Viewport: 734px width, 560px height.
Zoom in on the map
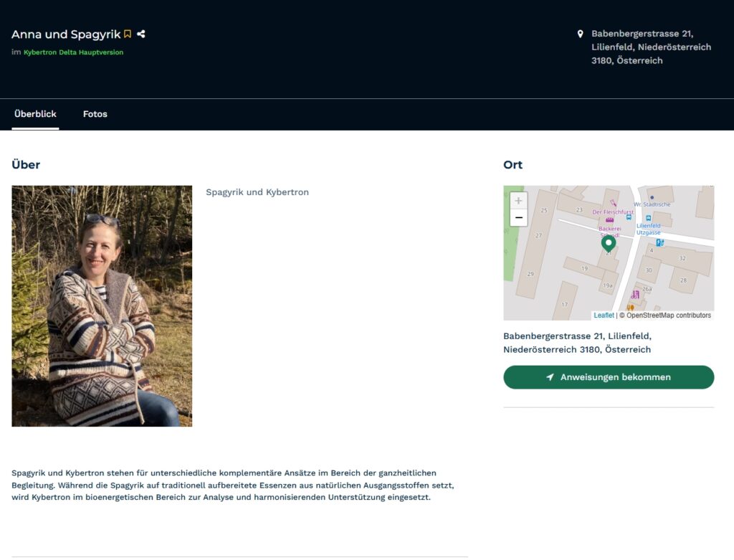(518, 201)
